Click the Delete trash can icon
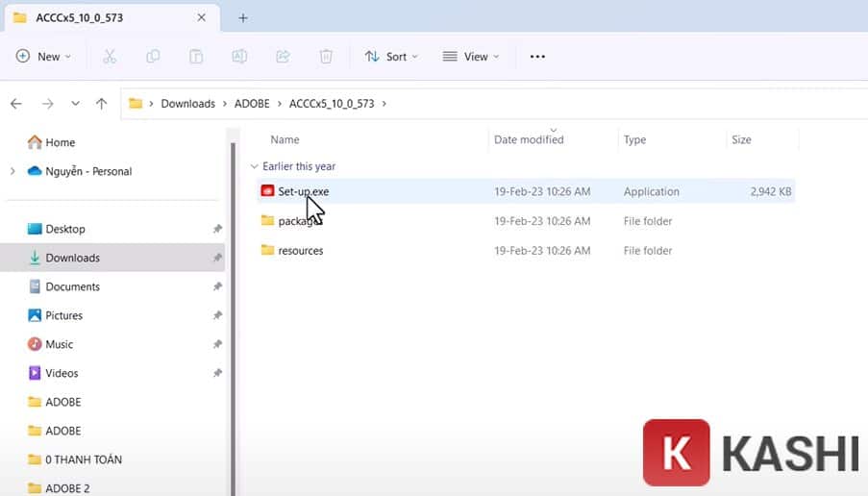The image size is (868, 496). tap(326, 57)
